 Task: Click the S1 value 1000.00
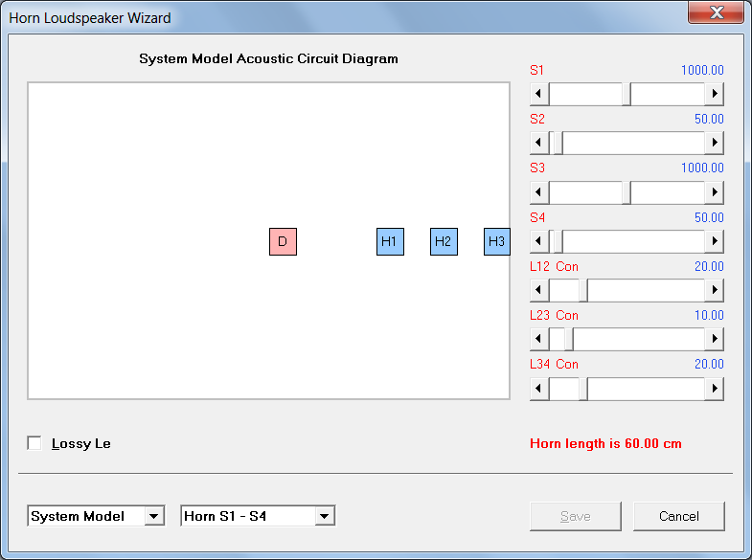[x=702, y=71]
